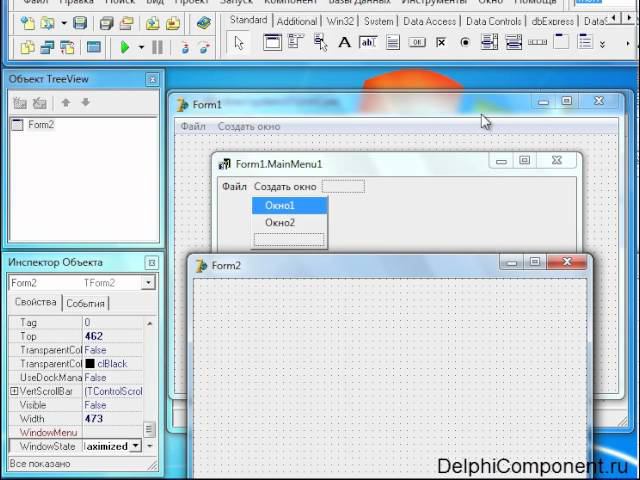
Task: Click the Save All toolbar icon
Action: pyautogui.click(x=107, y=23)
